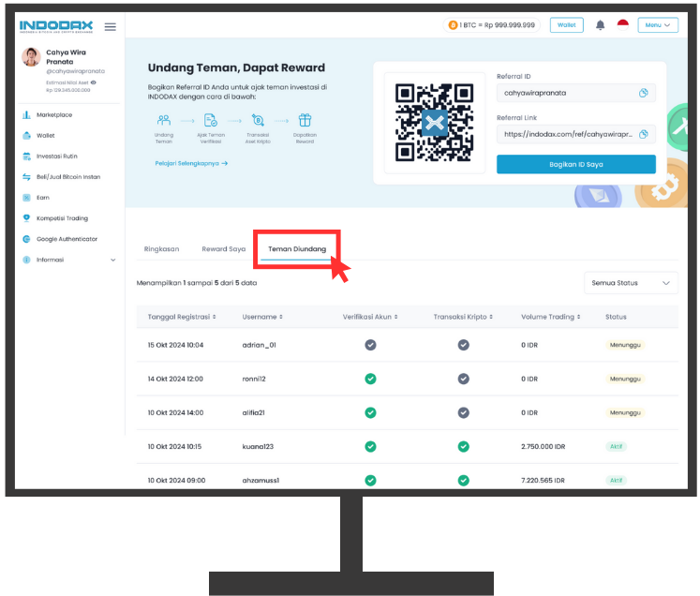Click username adrian_01
Viewport: 700px width, 596px height.
[x=259, y=345]
